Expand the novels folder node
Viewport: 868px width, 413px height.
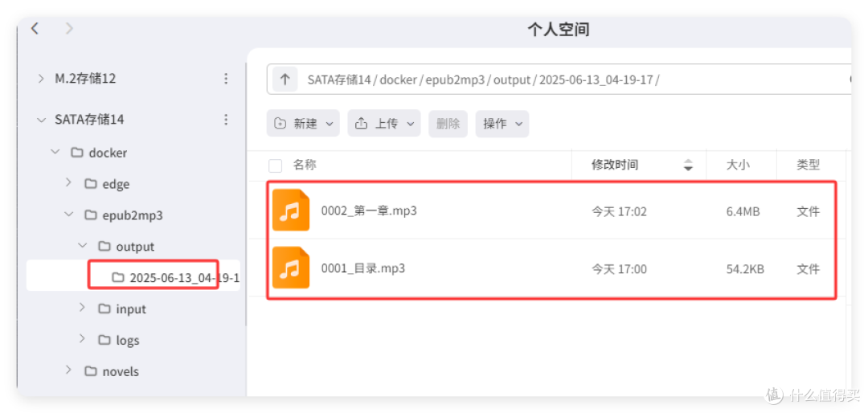68,370
